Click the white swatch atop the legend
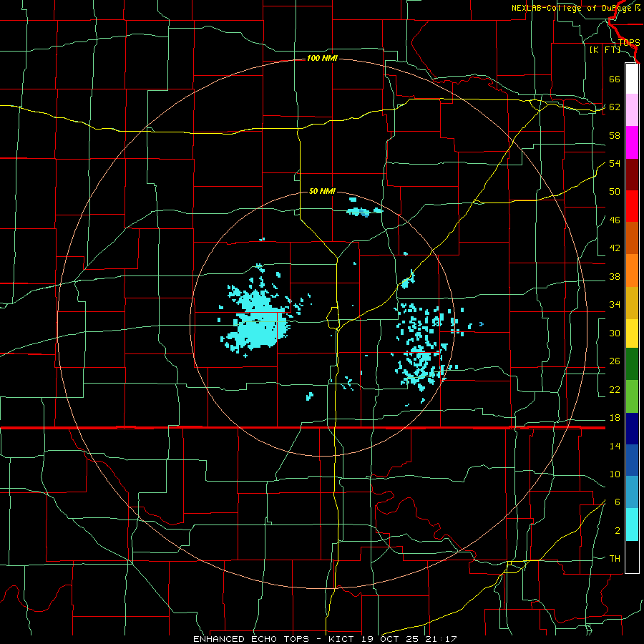Screen dimensions: 644x644 click(632, 79)
